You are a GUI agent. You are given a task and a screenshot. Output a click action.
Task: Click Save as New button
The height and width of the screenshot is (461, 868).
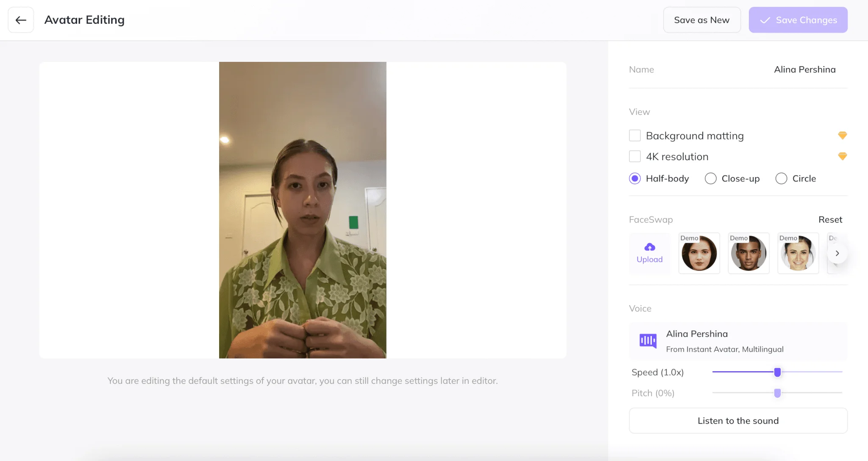[701, 20]
